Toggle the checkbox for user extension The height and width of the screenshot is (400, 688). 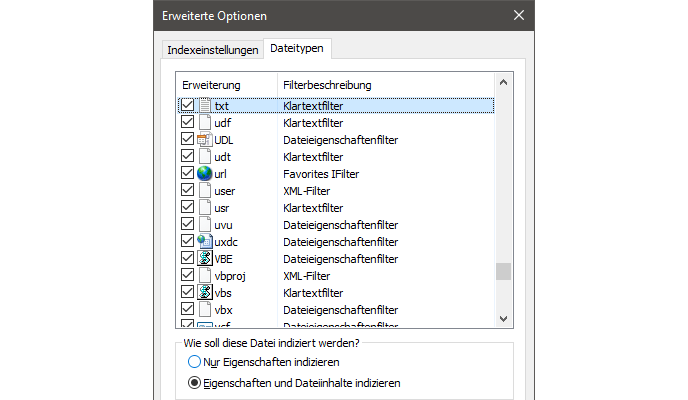187,191
